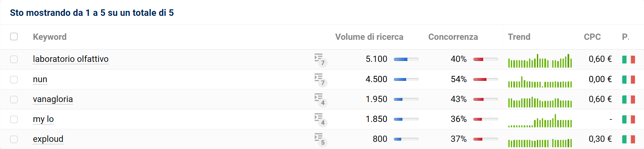Image resolution: width=644 pixels, height=149 pixels.
Task: Check the box for laboratorio olfattivo
Action: point(14,59)
